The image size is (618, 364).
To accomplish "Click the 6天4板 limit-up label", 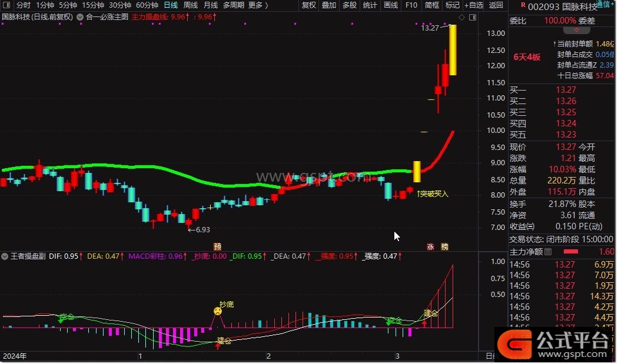I will pyautogui.click(x=527, y=58).
